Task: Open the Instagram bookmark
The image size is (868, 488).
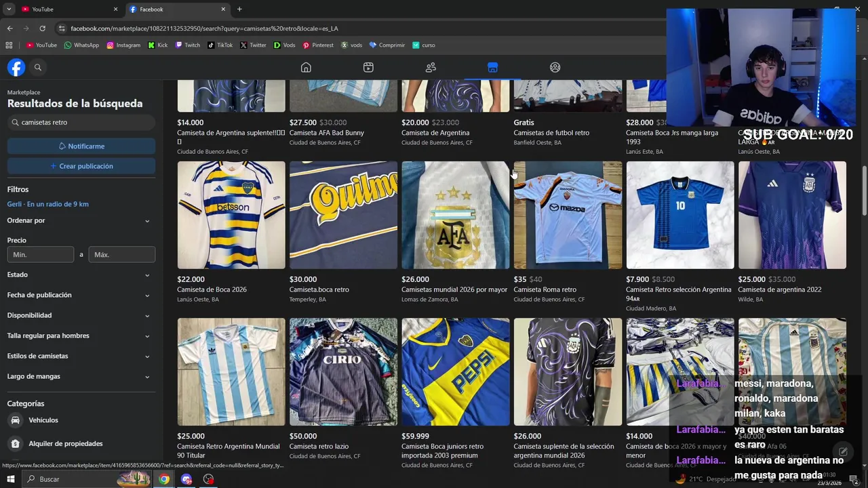Action: [x=123, y=45]
